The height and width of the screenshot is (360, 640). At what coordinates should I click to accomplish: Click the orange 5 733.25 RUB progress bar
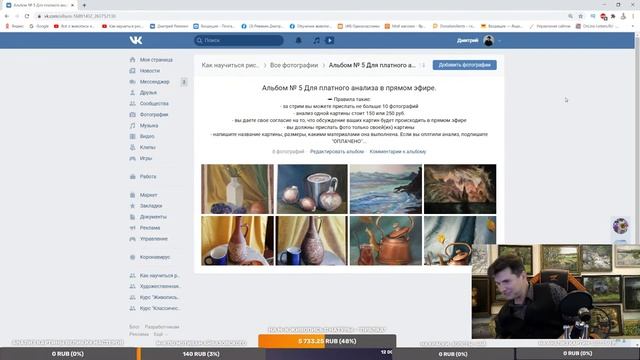click(x=327, y=341)
